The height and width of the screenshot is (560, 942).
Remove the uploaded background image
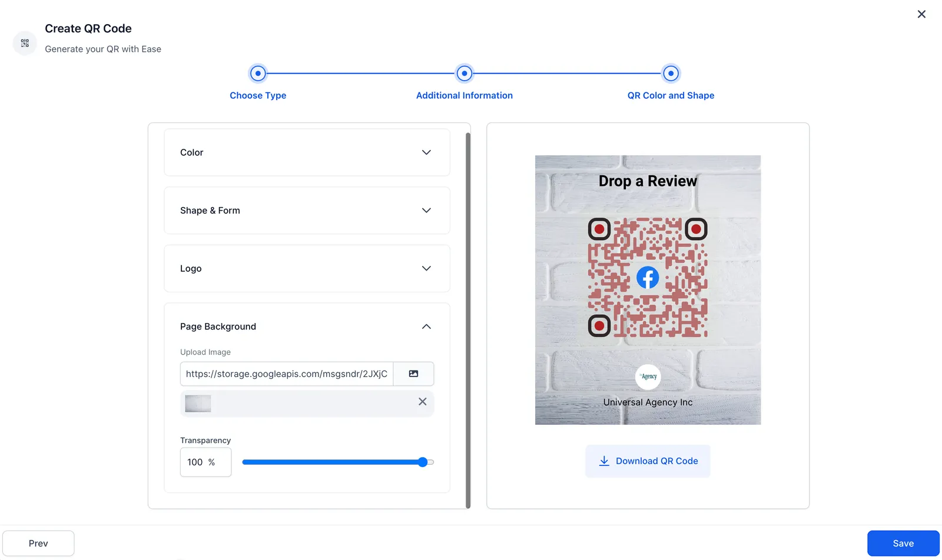[422, 402]
